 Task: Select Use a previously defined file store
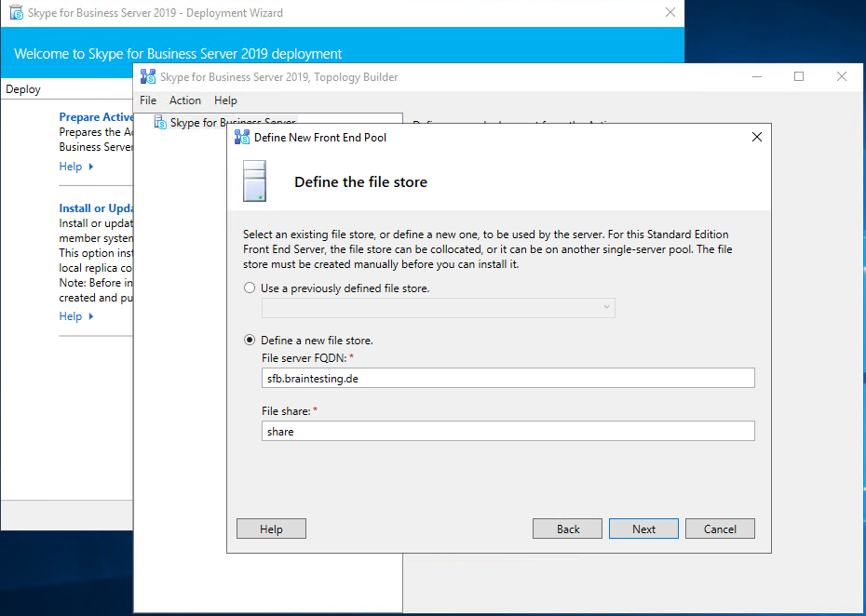click(x=250, y=288)
